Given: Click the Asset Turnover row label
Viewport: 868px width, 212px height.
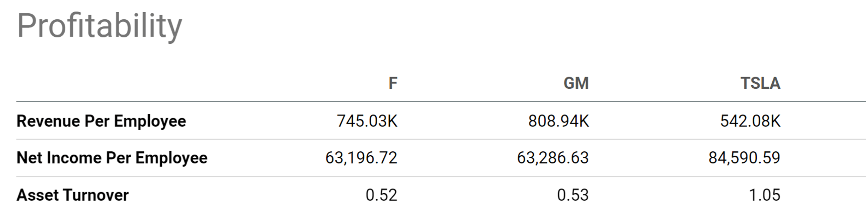Looking at the screenshot, I should [73, 195].
